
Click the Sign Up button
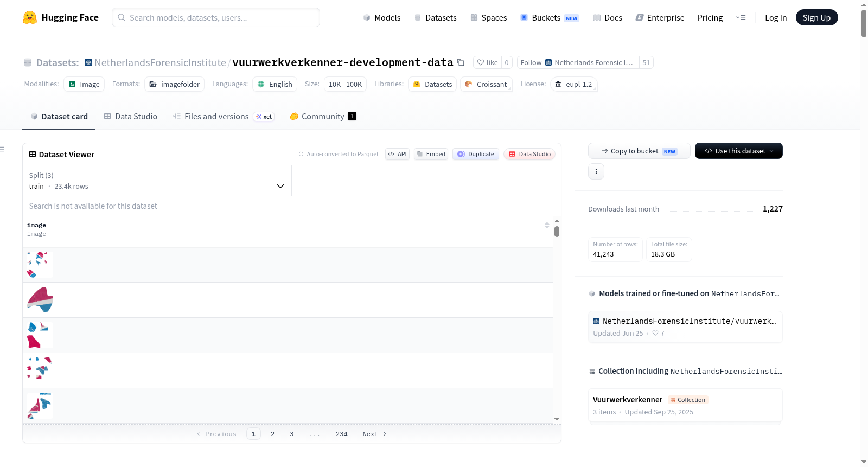click(816, 17)
